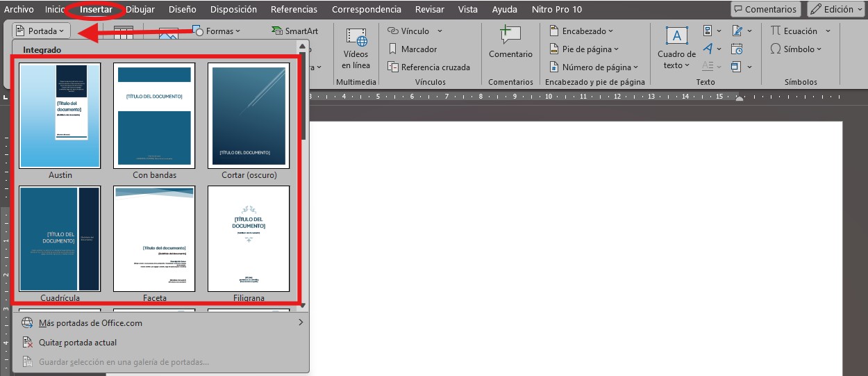The image size is (868, 376).
Task: Open the Diseño tab
Action: coord(182,10)
